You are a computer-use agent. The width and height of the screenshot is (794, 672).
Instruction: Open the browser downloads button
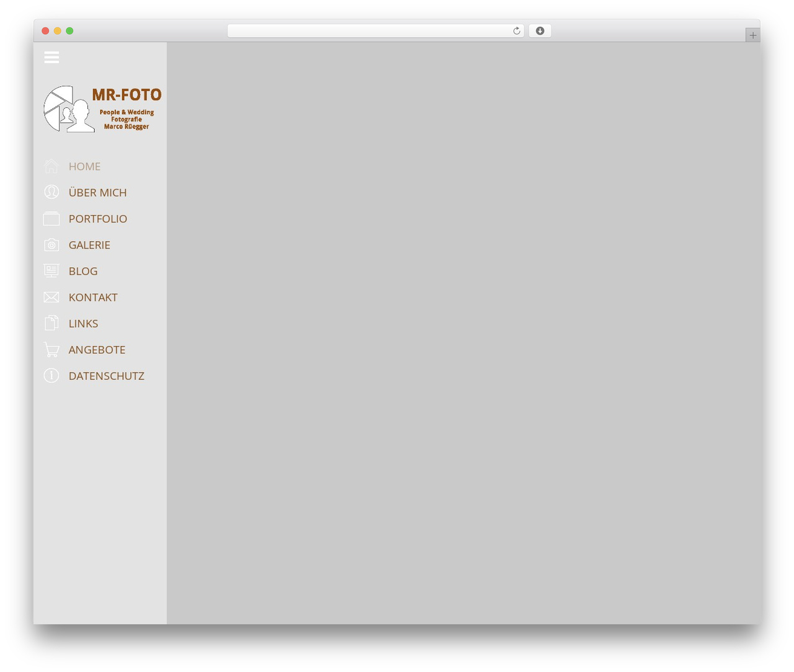pos(540,31)
